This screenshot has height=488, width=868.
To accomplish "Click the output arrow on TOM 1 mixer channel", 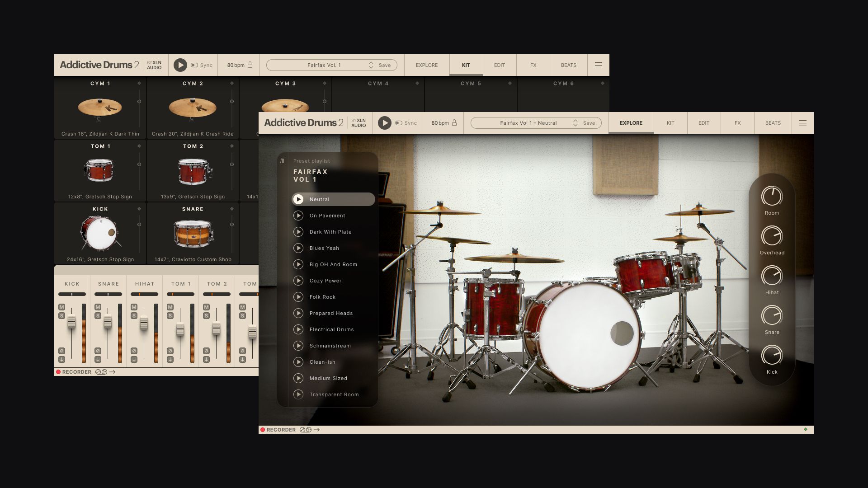I will 170,360.
